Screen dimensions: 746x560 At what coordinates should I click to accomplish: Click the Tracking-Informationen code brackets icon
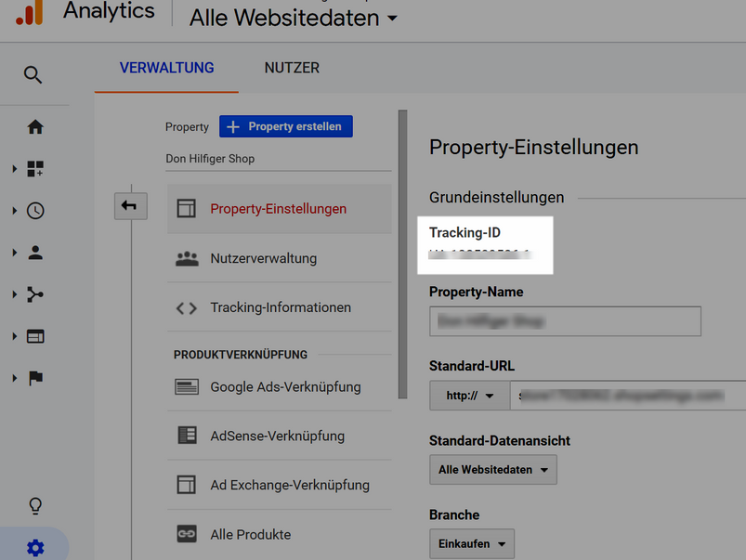point(187,308)
